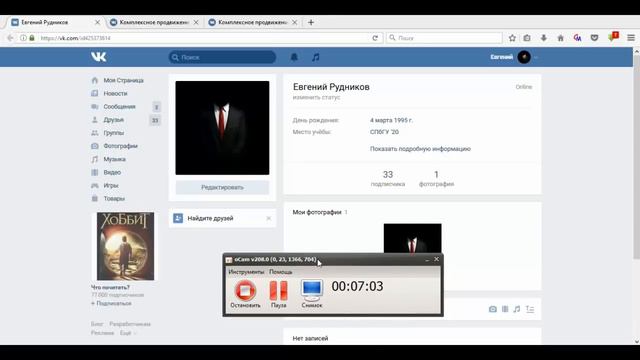This screenshot has height=360, width=640.
Task: Switch to second Комплексное продвижение tab
Action: tap(153, 22)
